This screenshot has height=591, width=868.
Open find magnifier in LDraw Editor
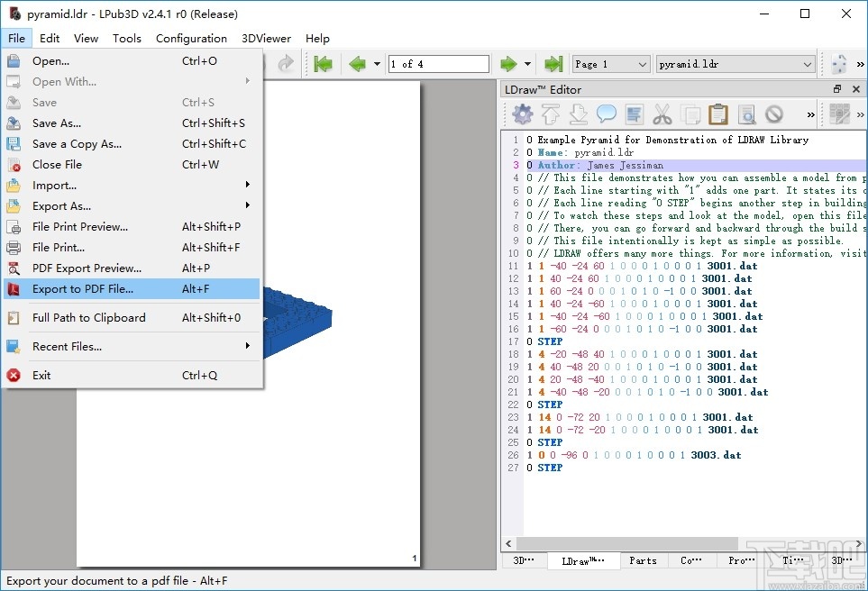click(x=746, y=114)
